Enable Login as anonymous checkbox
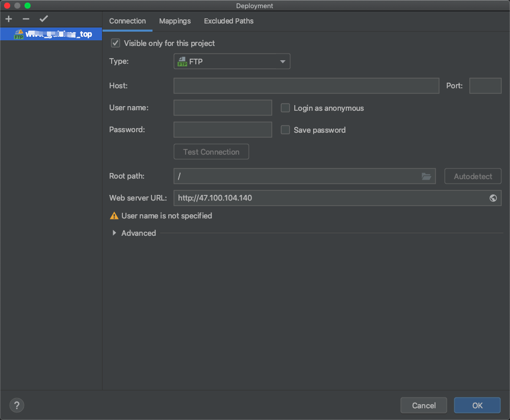Viewport: 510px width, 420px height. coord(286,108)
